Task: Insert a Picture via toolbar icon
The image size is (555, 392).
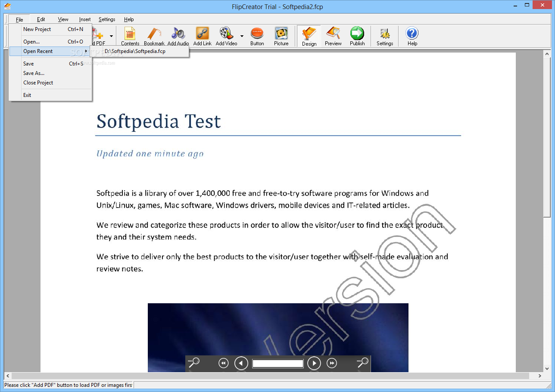Action: (x=281, y=36)
